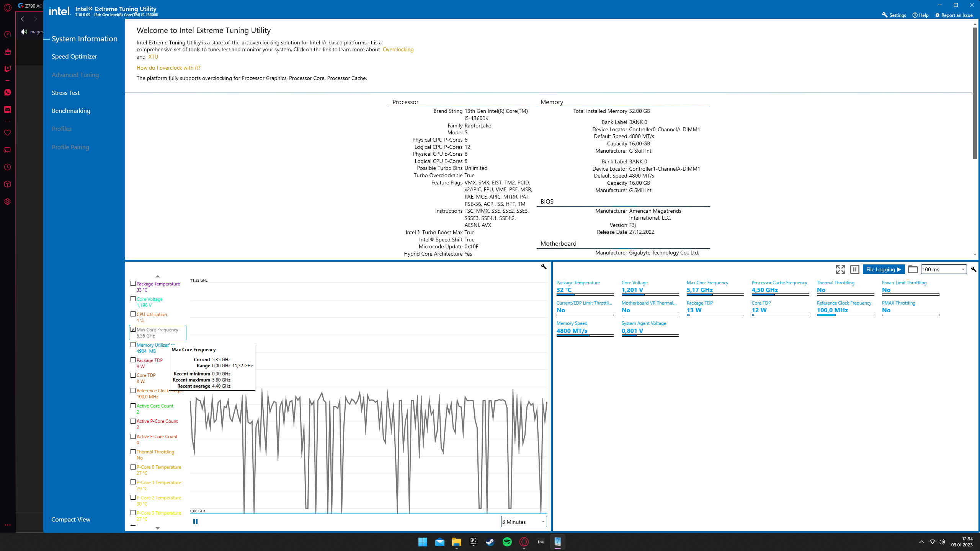Click Opera browser back arrow
Image resolution: width=980 pixels, height=551 pixels.
(x=23, y=19)
